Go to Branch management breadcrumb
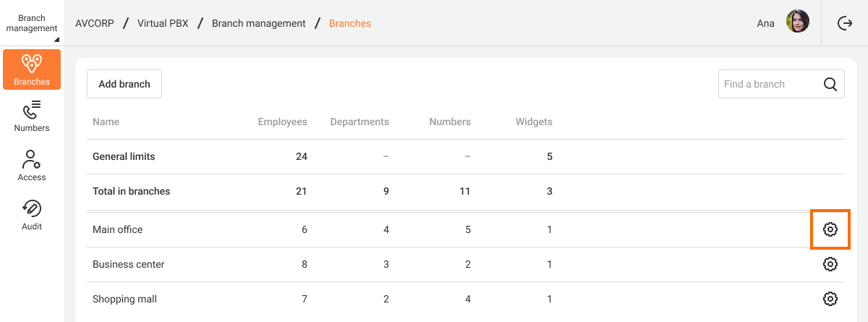Image resolution: width=868 pixels, height=322 pixels. [x=259, y=23]
